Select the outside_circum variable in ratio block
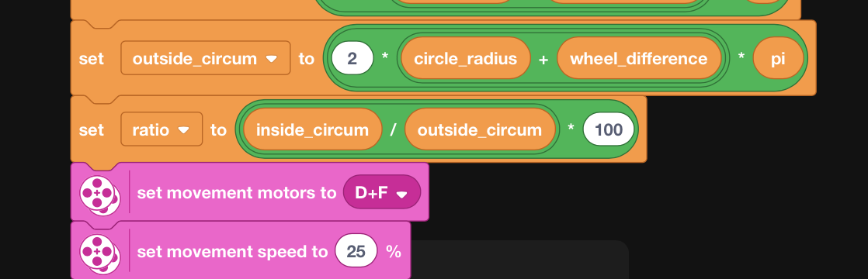Image resolution: width=868 pixels, height=279 pixels. pos(479,130)
